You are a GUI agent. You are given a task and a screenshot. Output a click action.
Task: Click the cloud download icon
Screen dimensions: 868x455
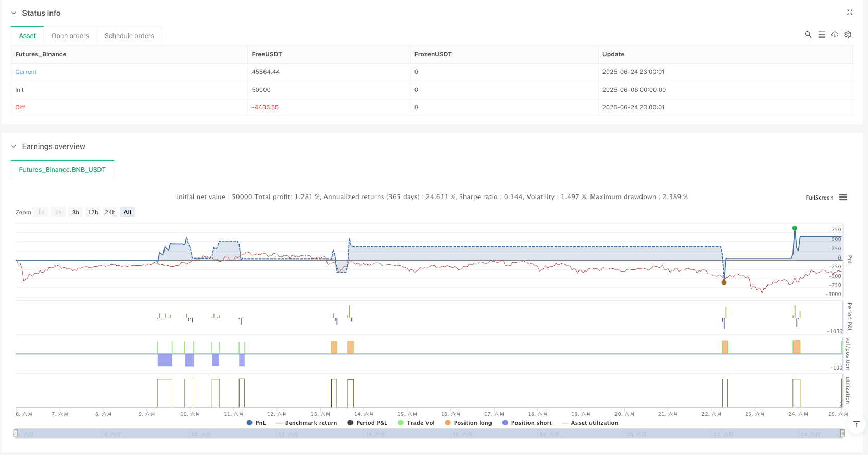(835, 34)
